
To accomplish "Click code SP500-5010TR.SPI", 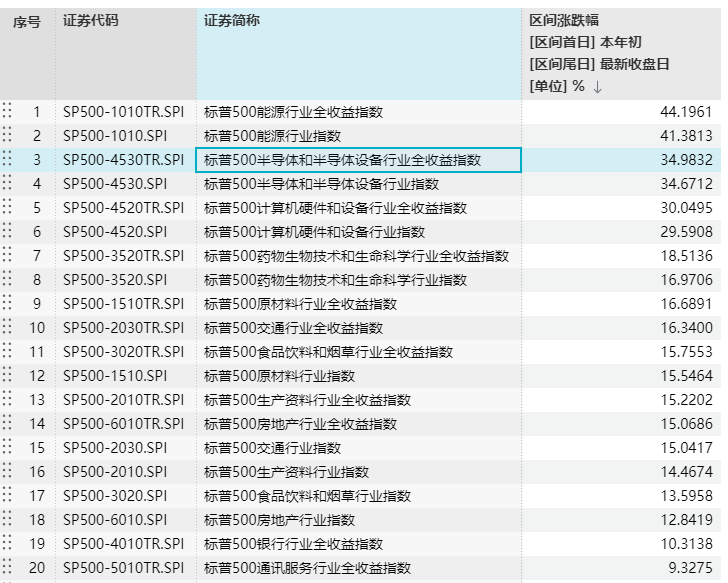I will (x=124, y=568).
